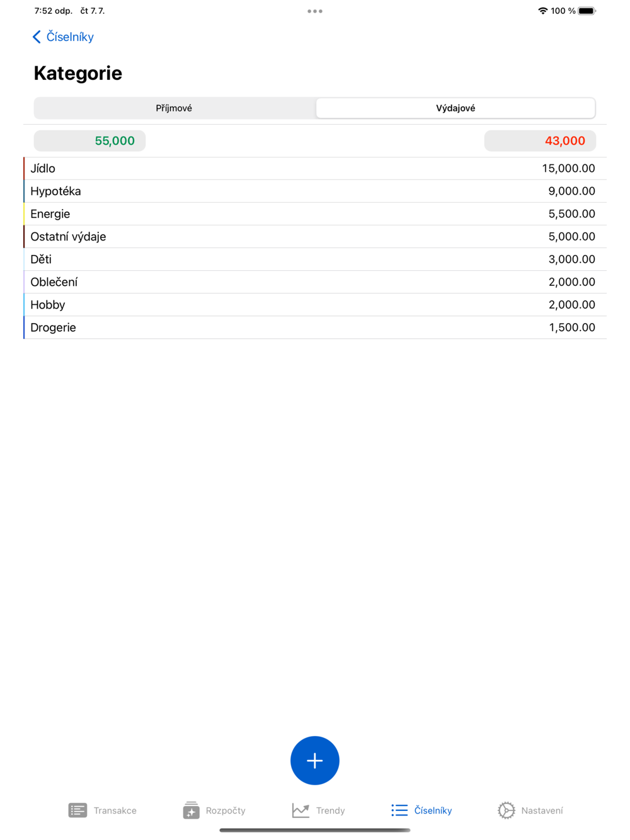630x840 pixels.
Task: Open the Rozpočty tab icon
Action: point(191,810)
